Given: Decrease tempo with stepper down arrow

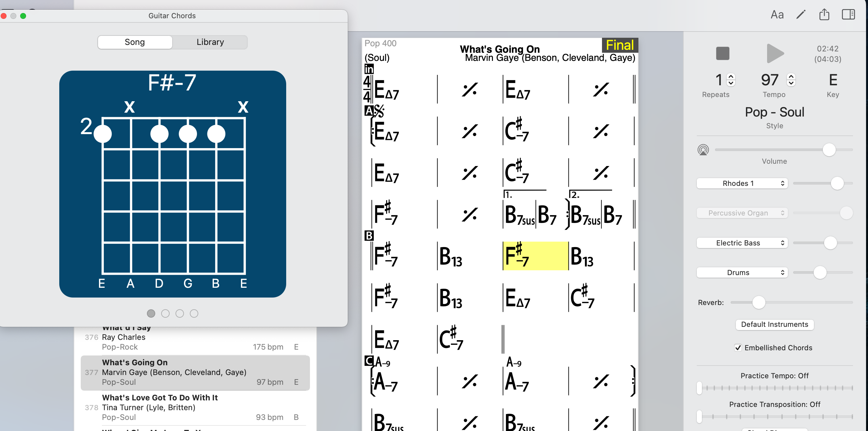Looking at the screenshot, I should [791, 83].
